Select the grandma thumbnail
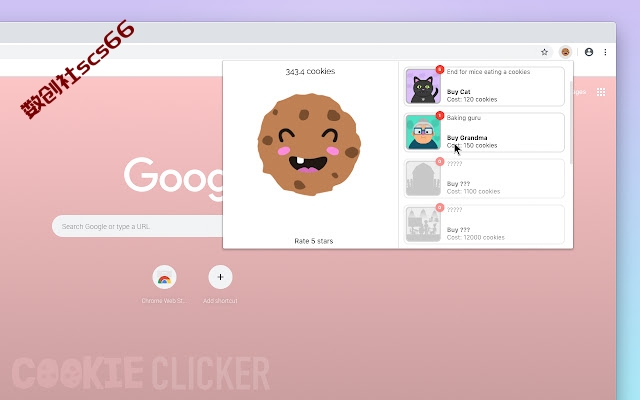 tap(423, 132)
